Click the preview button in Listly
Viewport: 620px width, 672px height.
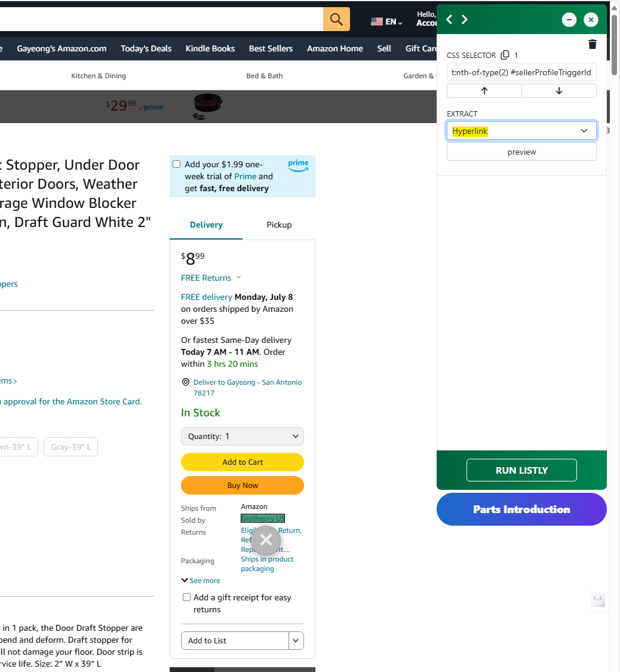pos(521,152)
